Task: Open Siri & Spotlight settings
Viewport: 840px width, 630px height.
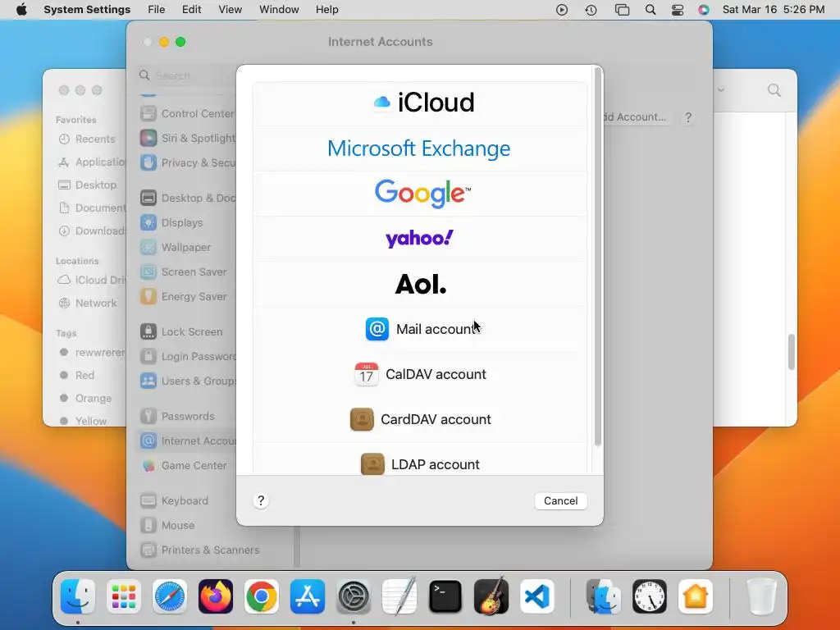Action: pos(188,138)
